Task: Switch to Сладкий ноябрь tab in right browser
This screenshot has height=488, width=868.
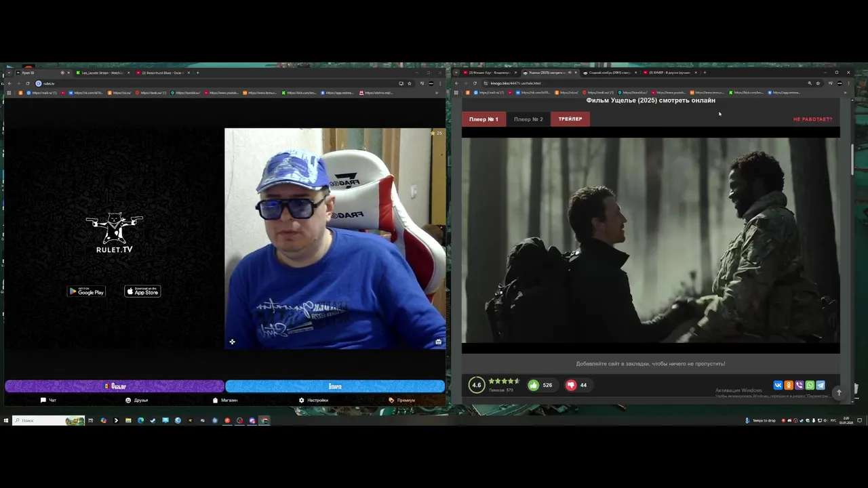Action: pos(609,73)
